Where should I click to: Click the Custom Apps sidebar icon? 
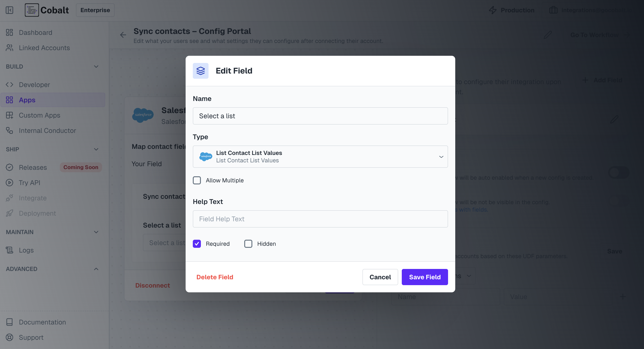coord(9,115)
